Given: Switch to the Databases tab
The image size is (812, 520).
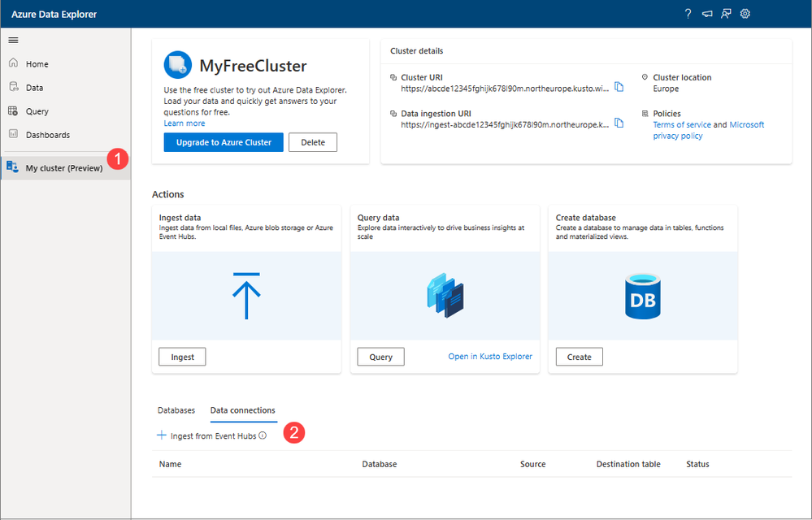Looking at the screenshot, I should pos(176,410).
